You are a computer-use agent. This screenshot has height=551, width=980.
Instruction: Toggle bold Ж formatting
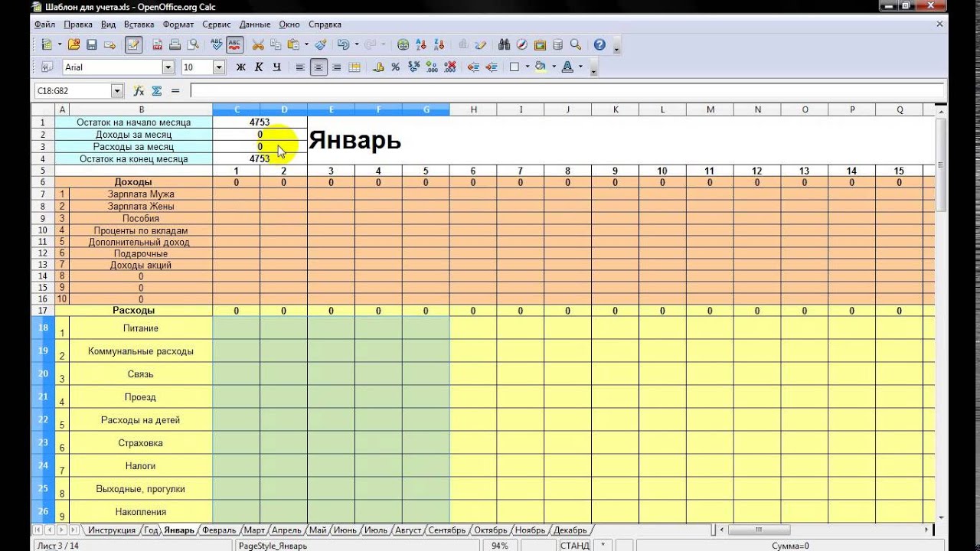click(x=240, y=67)
